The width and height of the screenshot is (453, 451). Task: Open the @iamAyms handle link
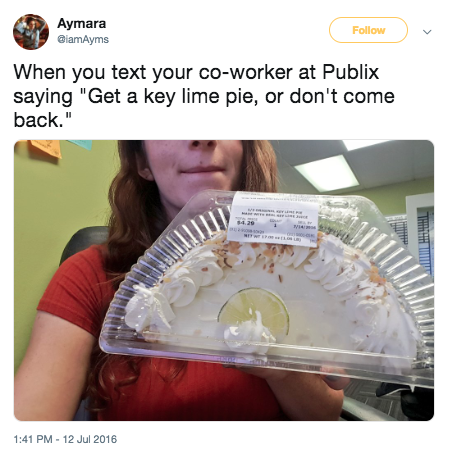pos(83,39)
